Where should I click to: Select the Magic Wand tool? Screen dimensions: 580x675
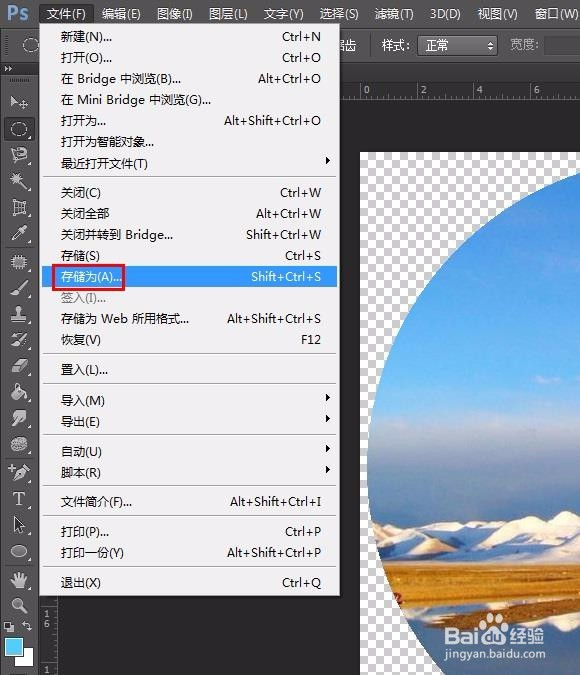pos(19,181)
